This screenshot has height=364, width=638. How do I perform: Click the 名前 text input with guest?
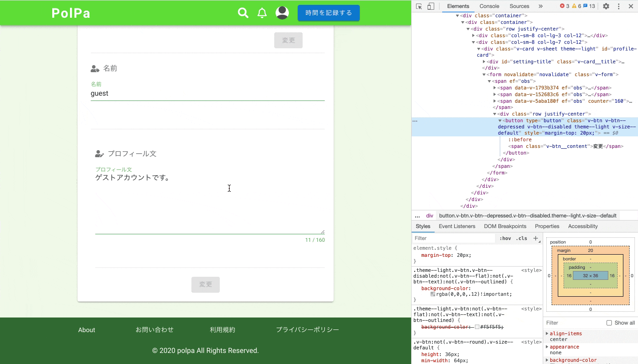208,93
